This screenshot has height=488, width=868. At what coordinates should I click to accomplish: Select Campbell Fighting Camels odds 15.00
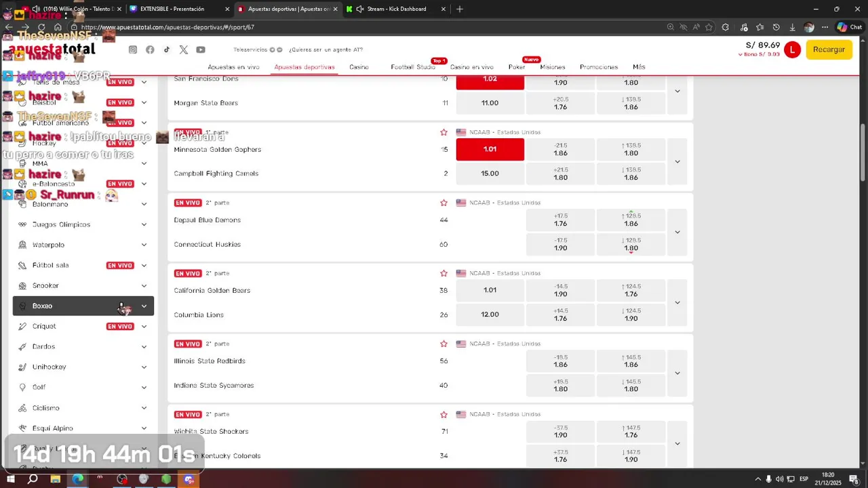click(x=490, y=174)
